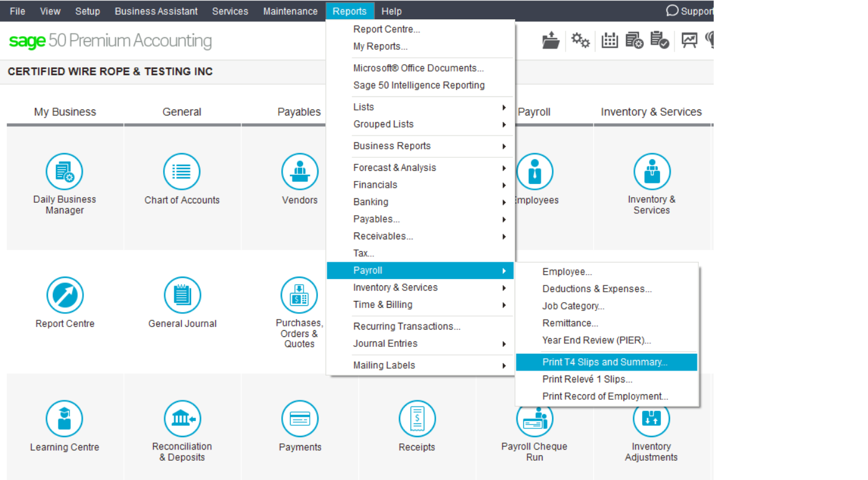Choose Sage 50 Intelligence Reporting
868x480 pixels.
click(420, 85)
